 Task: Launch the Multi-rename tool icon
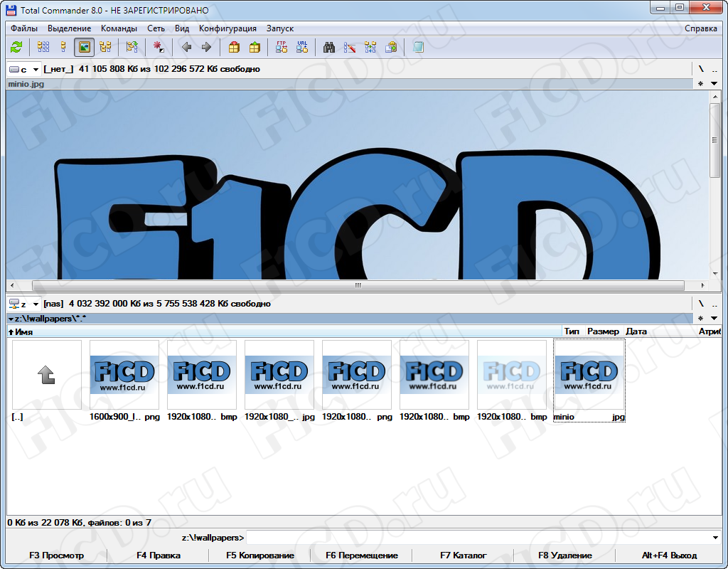tap(350, 47)
